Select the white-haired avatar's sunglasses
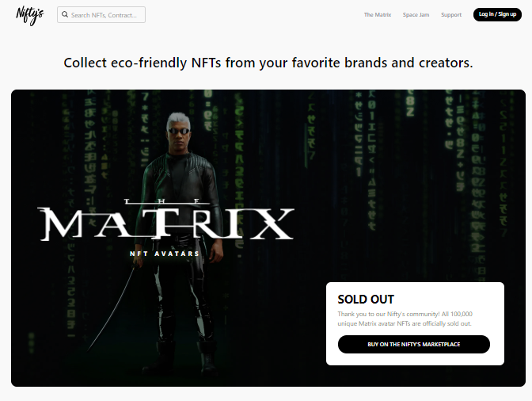 tap(179, 131)
